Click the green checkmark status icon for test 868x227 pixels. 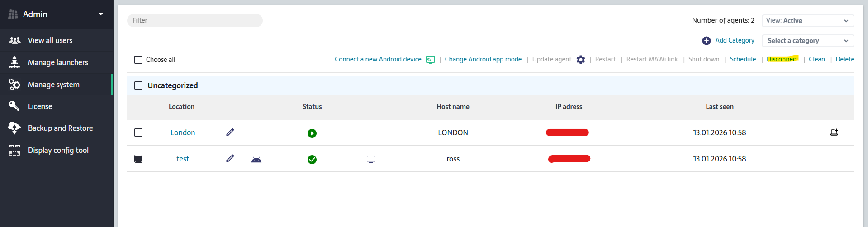312,160
